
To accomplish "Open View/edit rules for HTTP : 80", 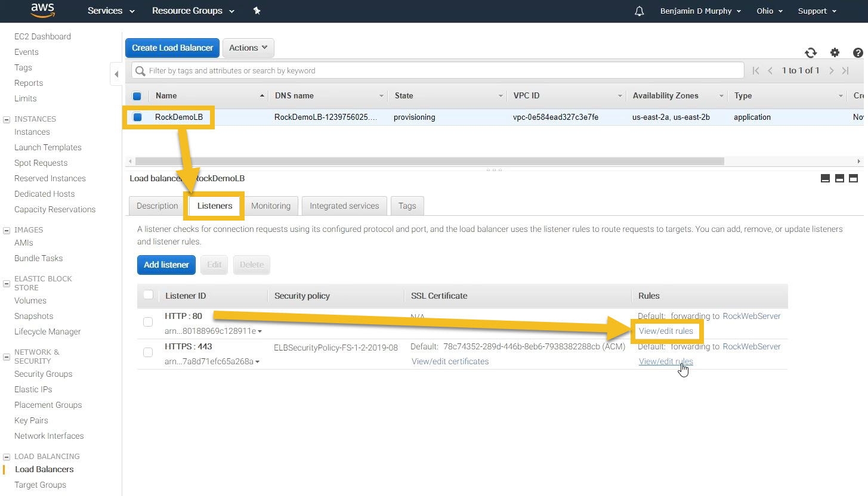I will [666, 331].
